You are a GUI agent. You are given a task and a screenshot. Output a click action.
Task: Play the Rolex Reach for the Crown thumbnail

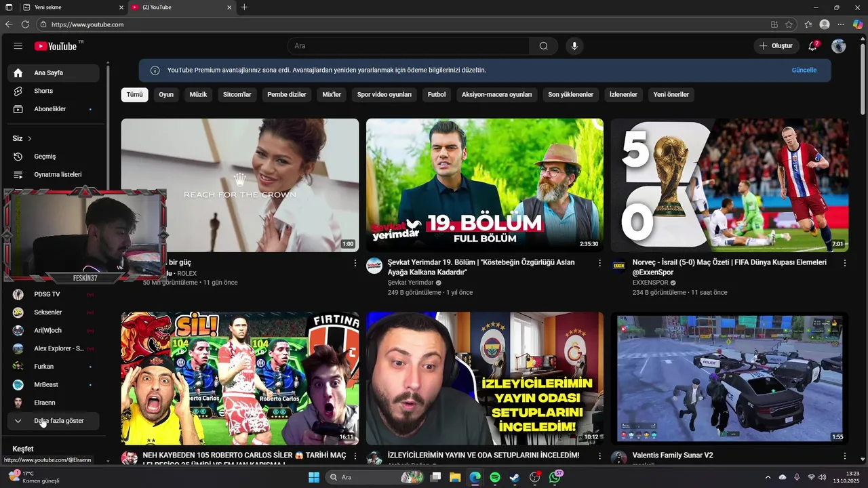tap(240, 185)
